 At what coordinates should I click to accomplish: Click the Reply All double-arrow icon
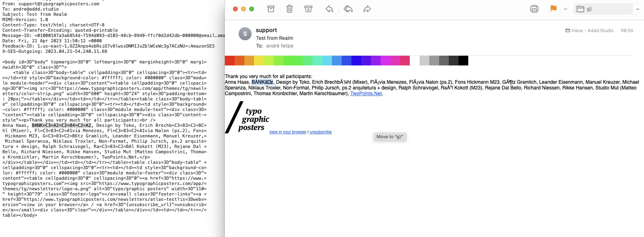(348, 9)
